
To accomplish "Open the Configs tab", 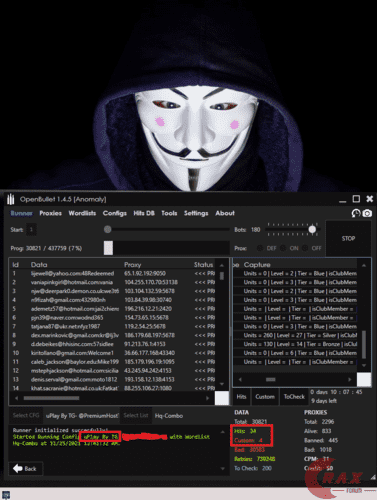I will [115, 213].
